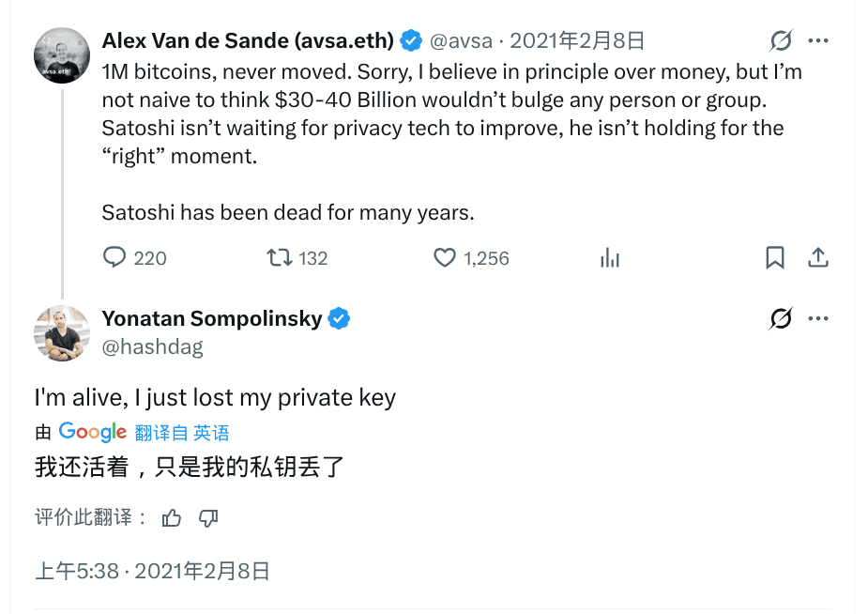
Task: Like Alex Van de Sande's tweet
Action: click(445, 257)
